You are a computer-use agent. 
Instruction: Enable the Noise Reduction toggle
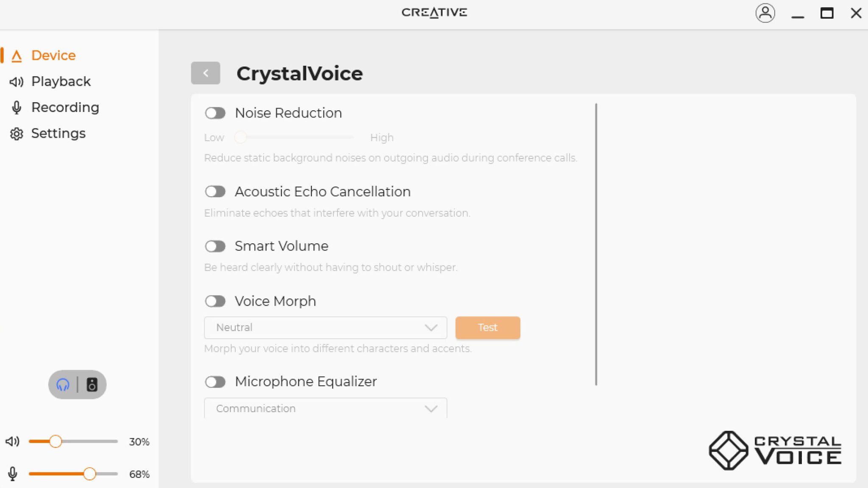click(x=215, y=113)
